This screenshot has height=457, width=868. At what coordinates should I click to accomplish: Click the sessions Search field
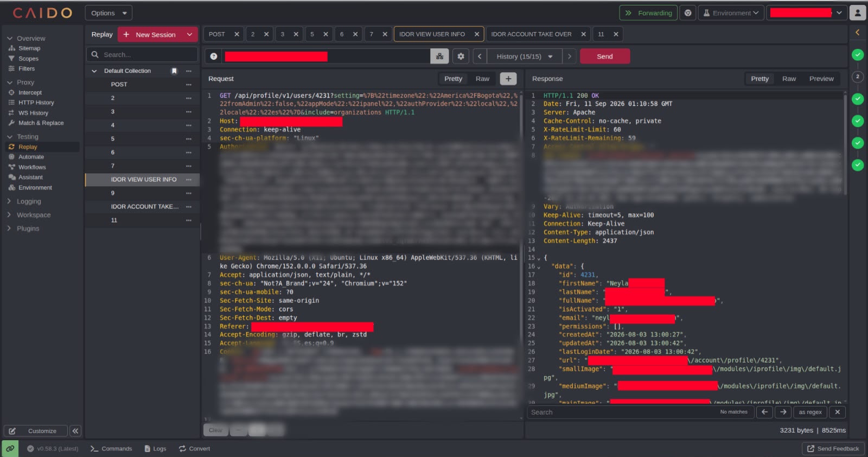(142, 55)
